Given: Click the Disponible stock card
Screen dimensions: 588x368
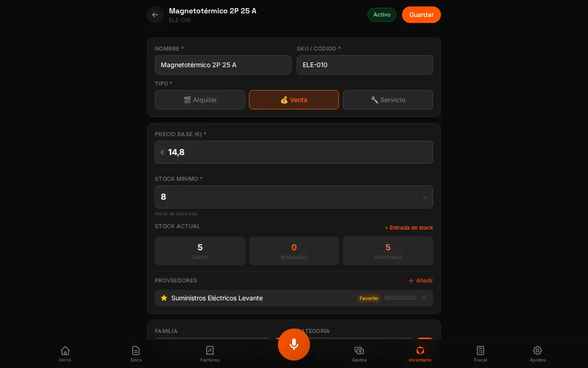Looking at the screenshot, I should (388, 251).
